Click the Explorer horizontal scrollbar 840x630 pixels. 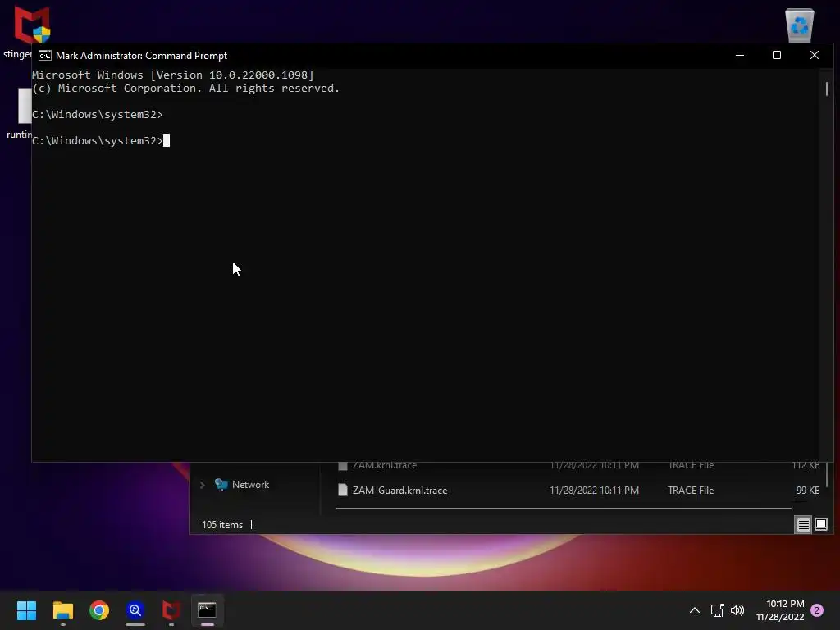[x=563, y=509]
